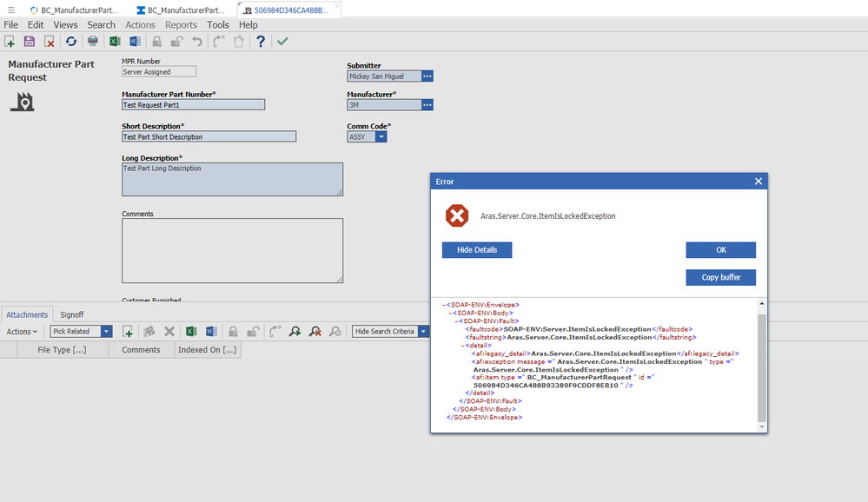Click the New Item icon in main toolbar
The height and width of the screenshot is (502, 868).
point(10,42)
